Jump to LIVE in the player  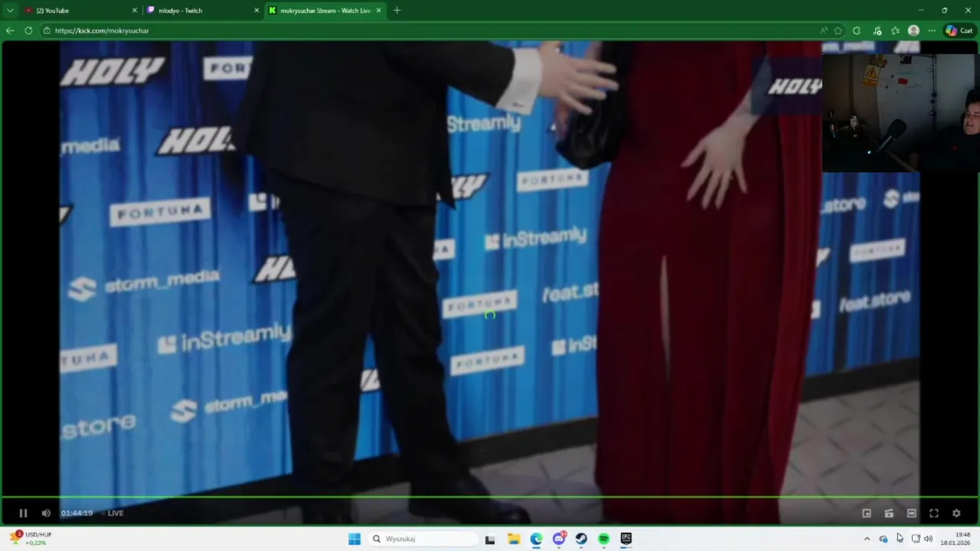coord(116,513)
